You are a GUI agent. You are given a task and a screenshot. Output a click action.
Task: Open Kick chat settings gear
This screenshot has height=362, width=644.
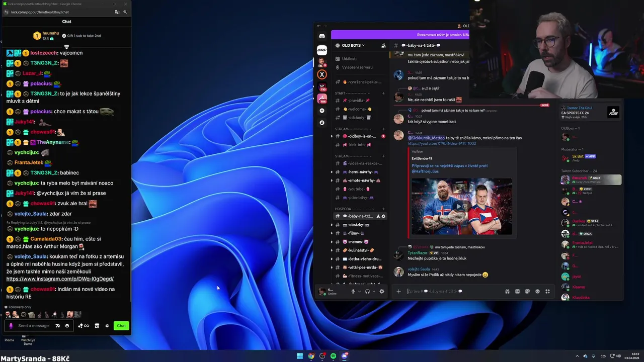pos(107,326)
